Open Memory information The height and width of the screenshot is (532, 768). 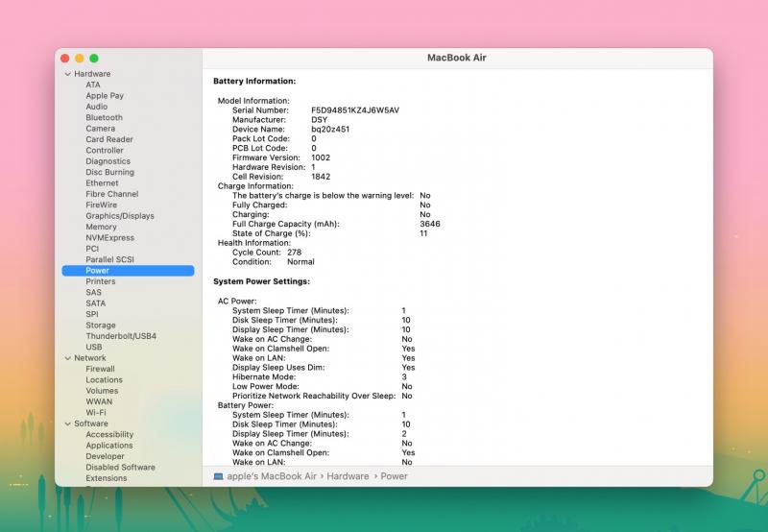(102, 227)
